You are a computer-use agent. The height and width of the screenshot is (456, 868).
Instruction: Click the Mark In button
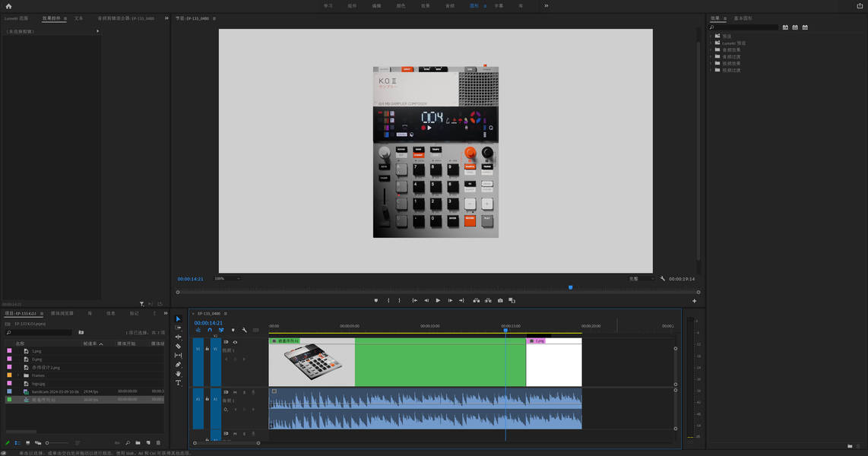pyautogui.click(x=388, y=300)
